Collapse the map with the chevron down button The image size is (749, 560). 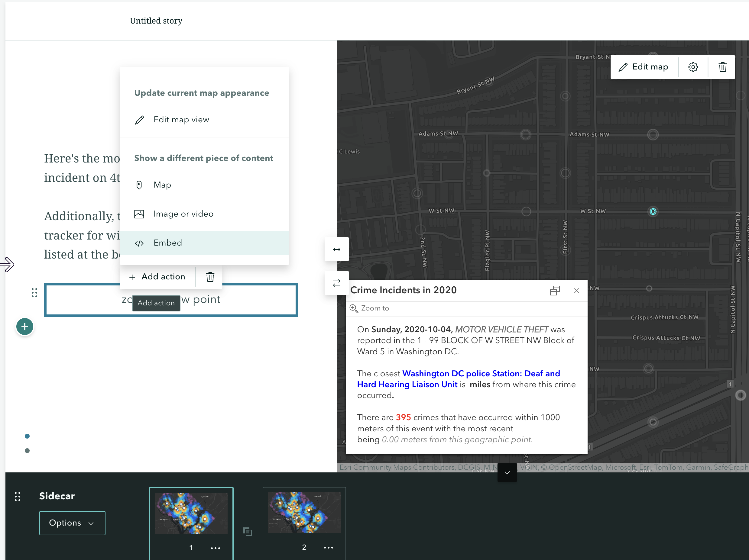point(507,472)
